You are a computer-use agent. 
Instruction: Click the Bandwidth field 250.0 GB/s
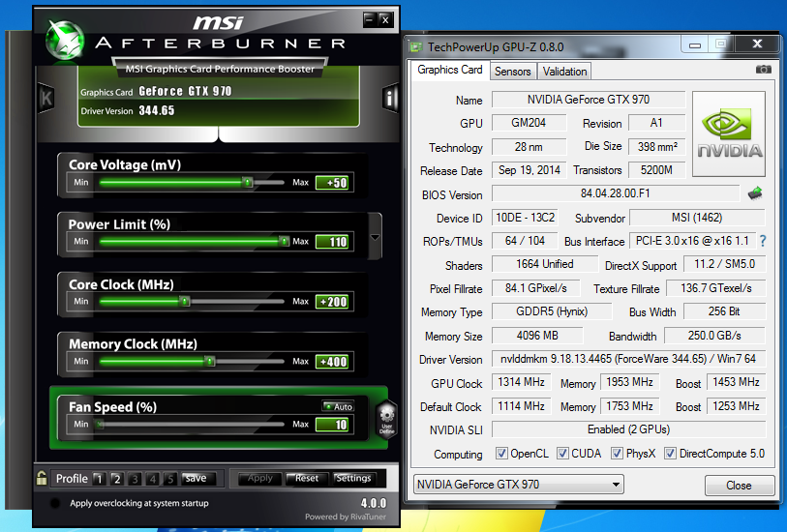(714, 336)
